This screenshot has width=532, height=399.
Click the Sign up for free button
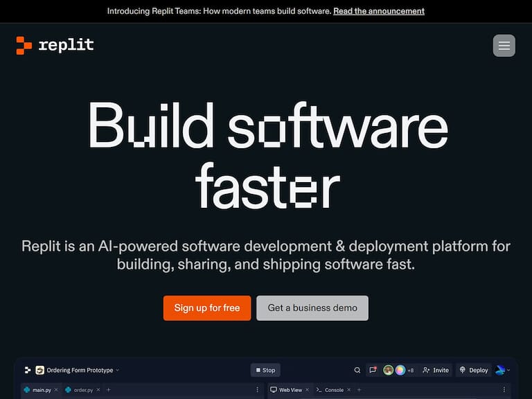tap(207, 308)
